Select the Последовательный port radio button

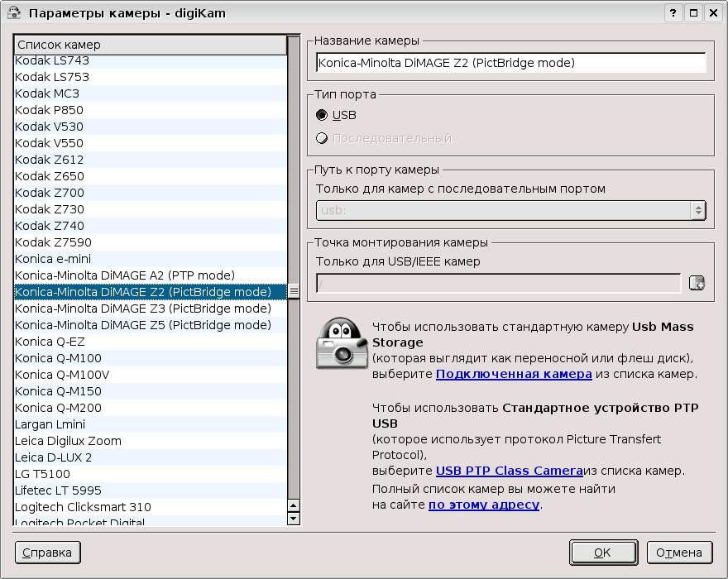[x=322, y=138]
